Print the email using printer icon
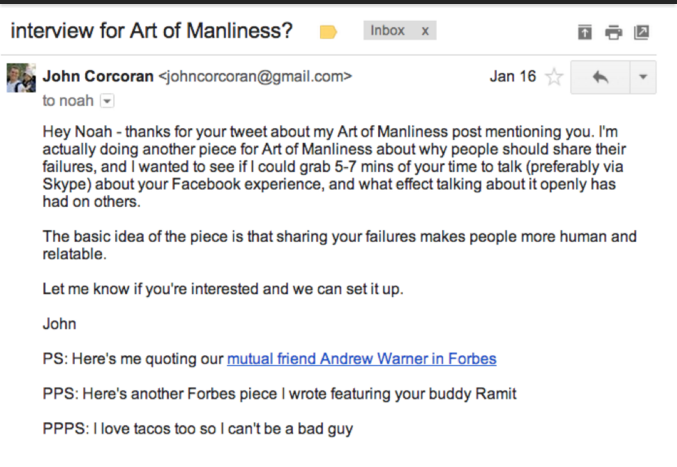677x467 pixels. pyautogui.click(x=613, y=32)
